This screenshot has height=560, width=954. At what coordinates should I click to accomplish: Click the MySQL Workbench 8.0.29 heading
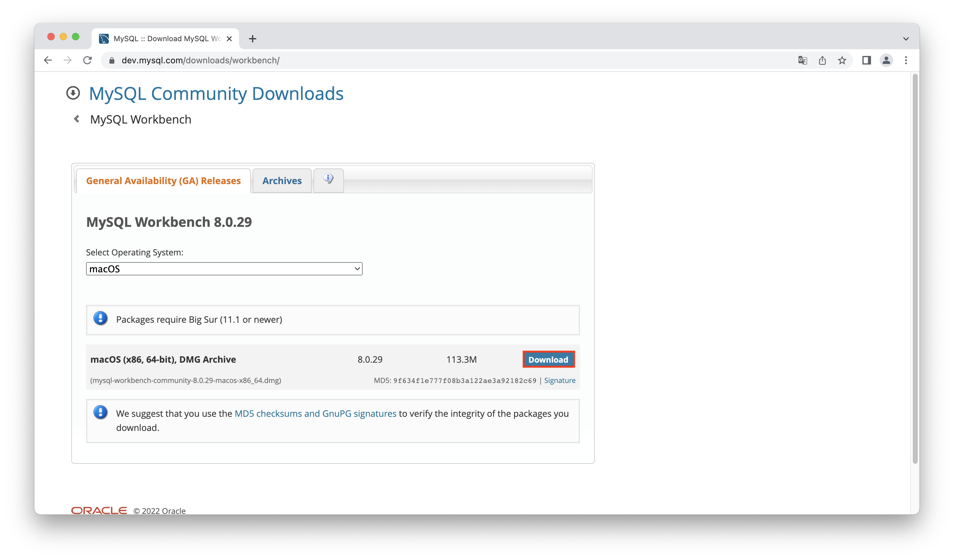click(169, 222)
